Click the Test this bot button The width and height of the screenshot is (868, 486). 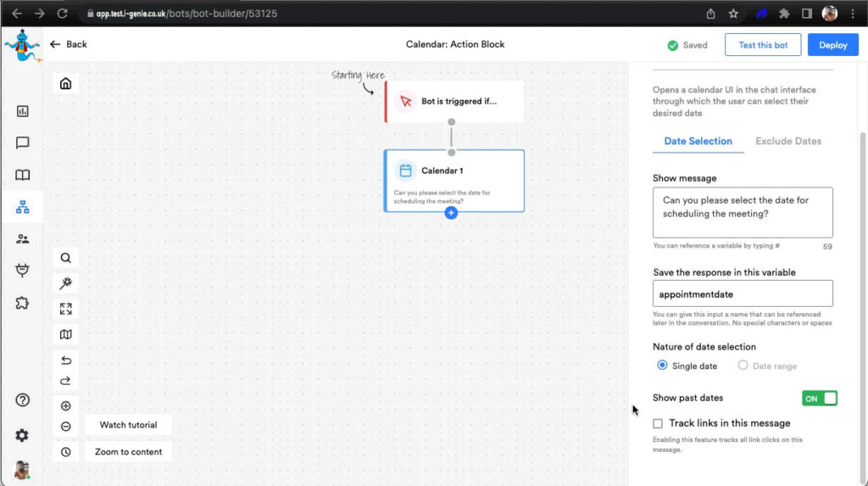click(763, 45)
